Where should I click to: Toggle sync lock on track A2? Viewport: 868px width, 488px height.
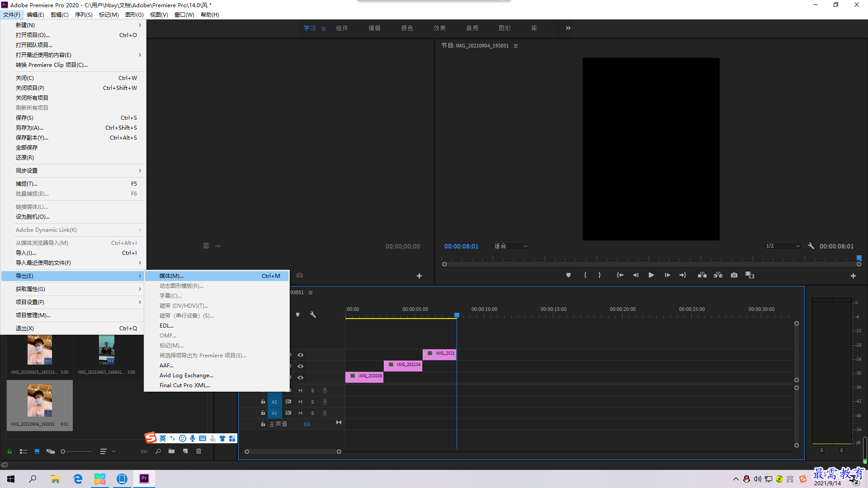(288, 401)
